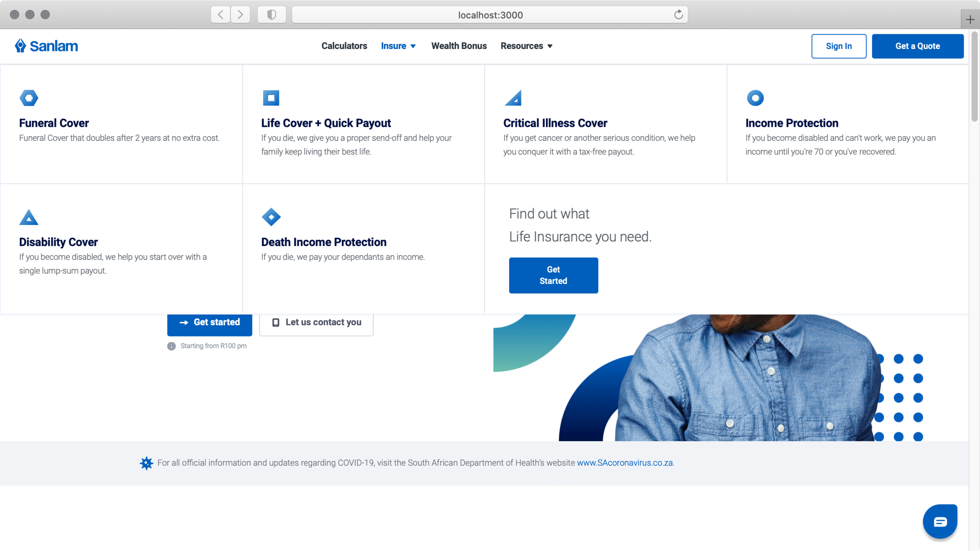Click the Death Income Protection diamond icon
Screen dimensions: 980x551
coord(271,217)
